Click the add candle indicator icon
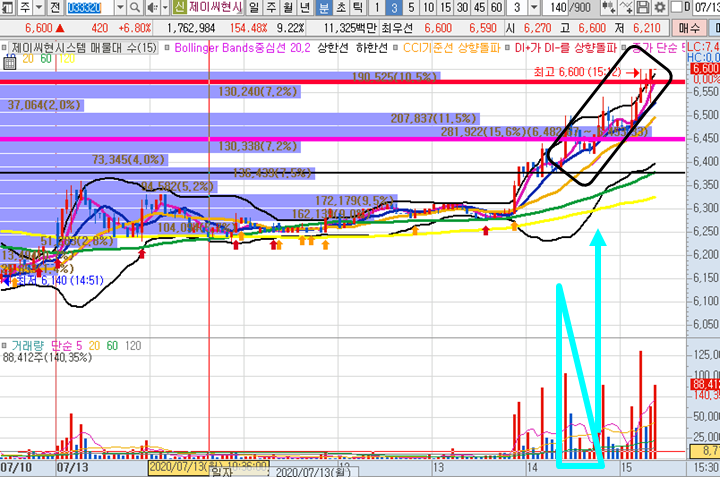 pos(608,7)
